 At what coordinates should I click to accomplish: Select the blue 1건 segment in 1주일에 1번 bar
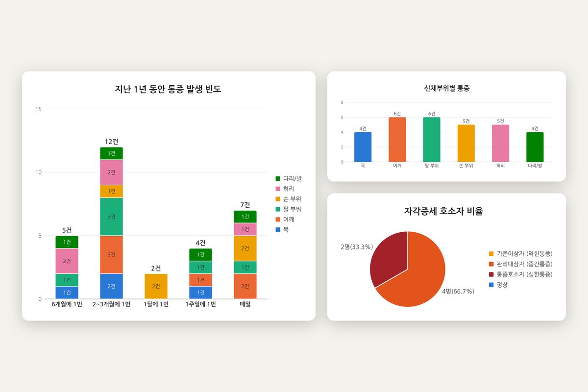pos(200,293)
